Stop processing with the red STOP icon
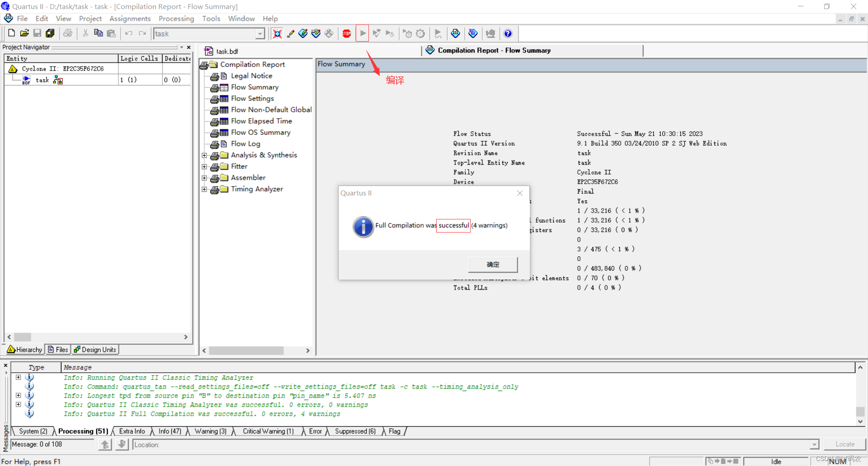The image size is (868, 466). (x=347, y=33)
